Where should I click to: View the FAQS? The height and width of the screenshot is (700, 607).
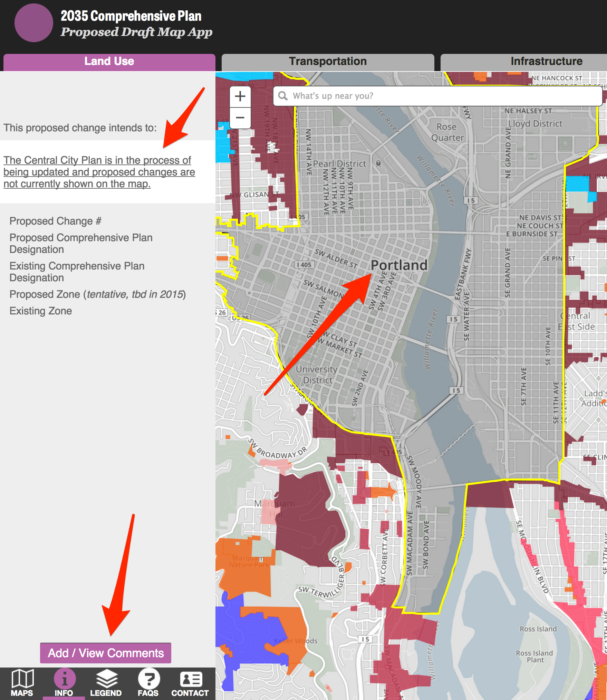coord(148,682)
